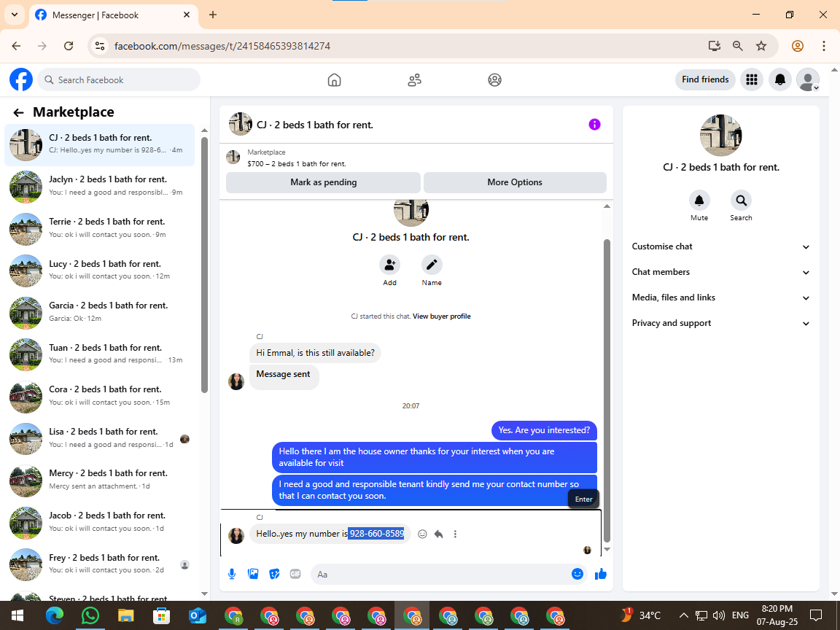Open Garcia's conversation
Screen dimensions: 840x630
point(100,313)
